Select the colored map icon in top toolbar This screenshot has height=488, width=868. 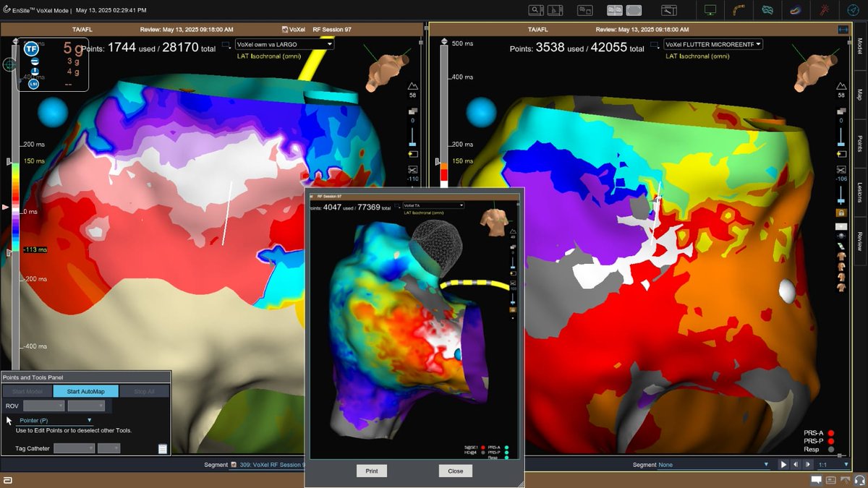[x=796, y=10]
